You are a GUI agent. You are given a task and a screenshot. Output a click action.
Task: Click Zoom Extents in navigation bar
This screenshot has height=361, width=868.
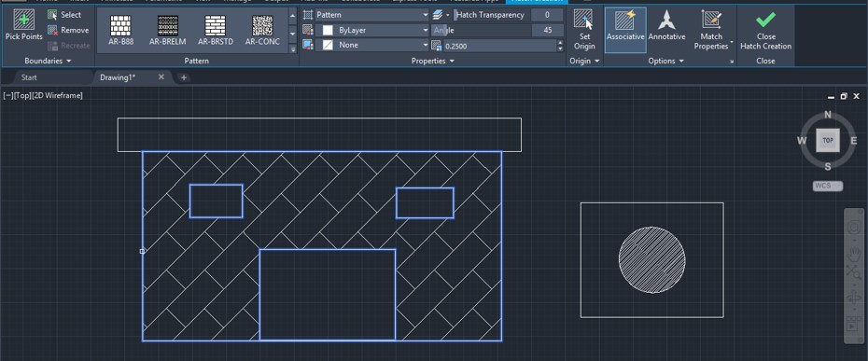tap(854, 271)
